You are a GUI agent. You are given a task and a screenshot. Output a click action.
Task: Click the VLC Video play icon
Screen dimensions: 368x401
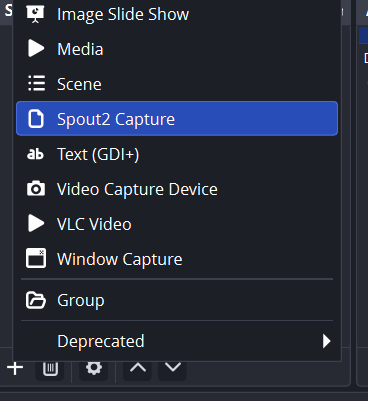click(x=36, y=223)
